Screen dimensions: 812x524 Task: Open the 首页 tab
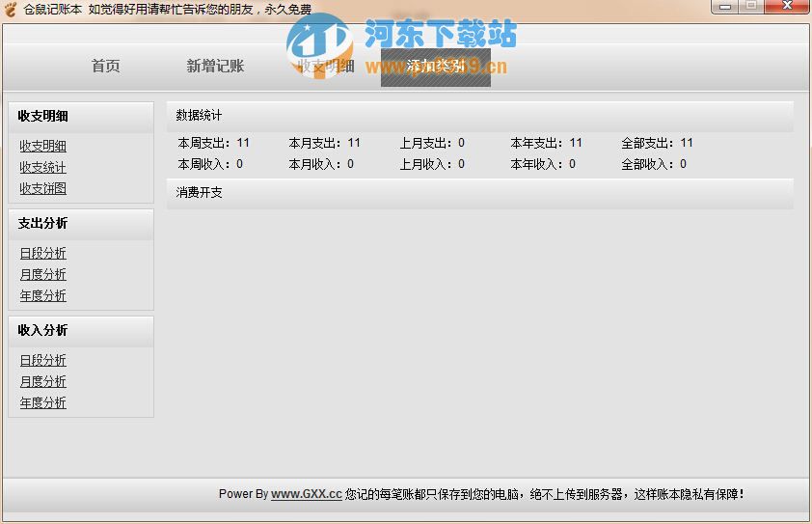pyautogui.click(x=106, y=67)
